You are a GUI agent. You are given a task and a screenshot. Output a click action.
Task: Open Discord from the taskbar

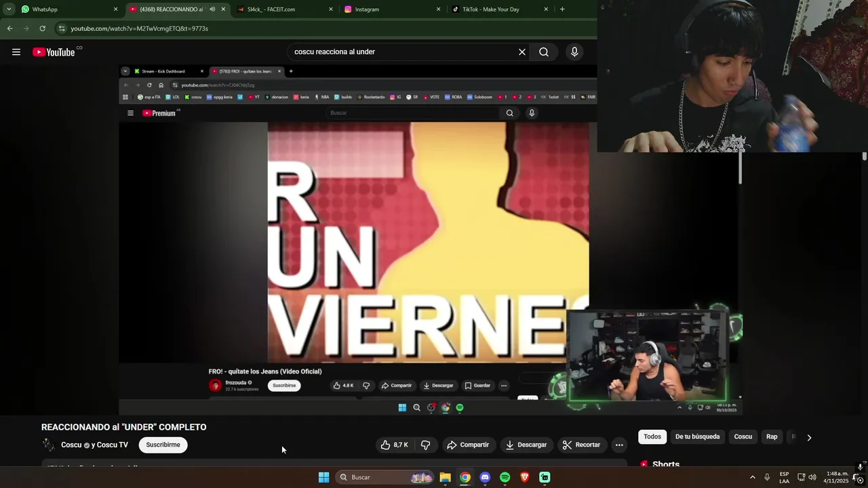point(485,477)
